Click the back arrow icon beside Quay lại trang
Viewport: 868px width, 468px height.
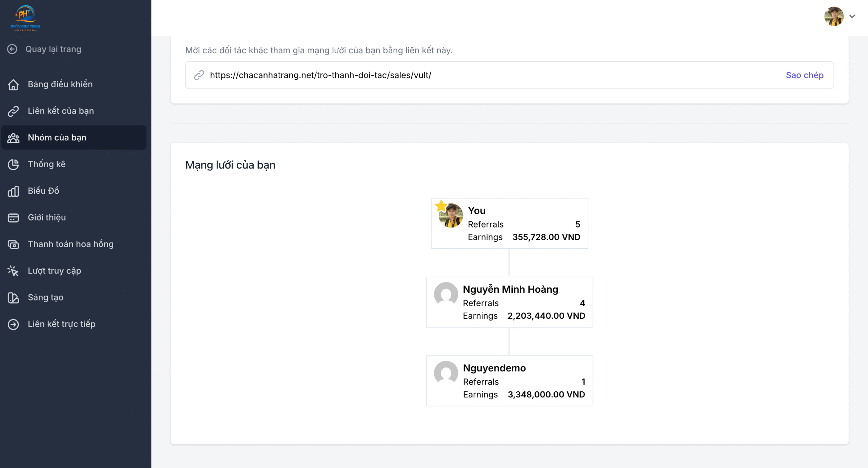12,49
